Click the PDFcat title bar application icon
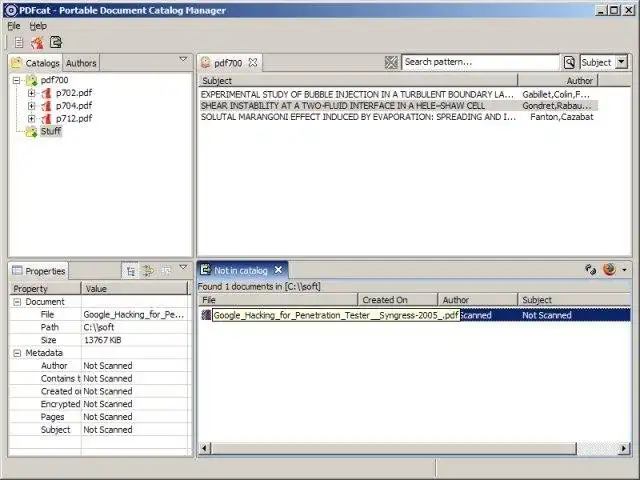 tap(10, 10)
